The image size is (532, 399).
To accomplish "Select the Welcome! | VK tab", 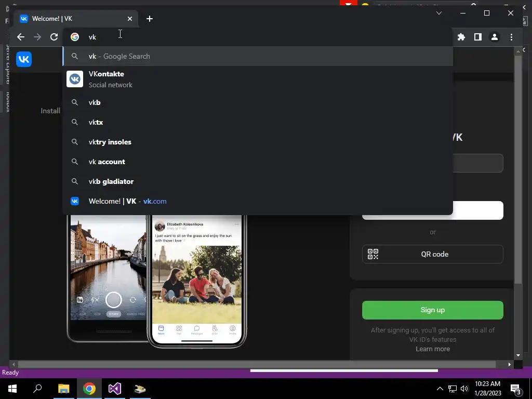I will pos(75,19).
